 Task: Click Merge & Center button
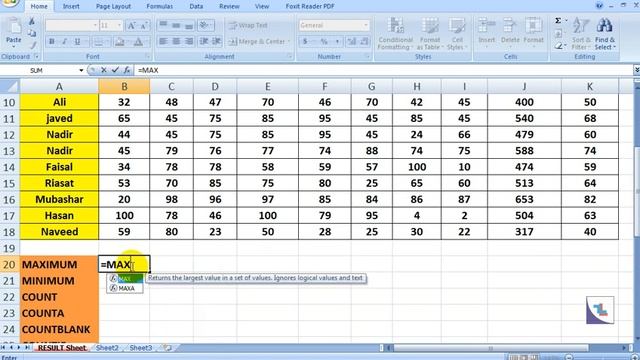pos(259,41)
